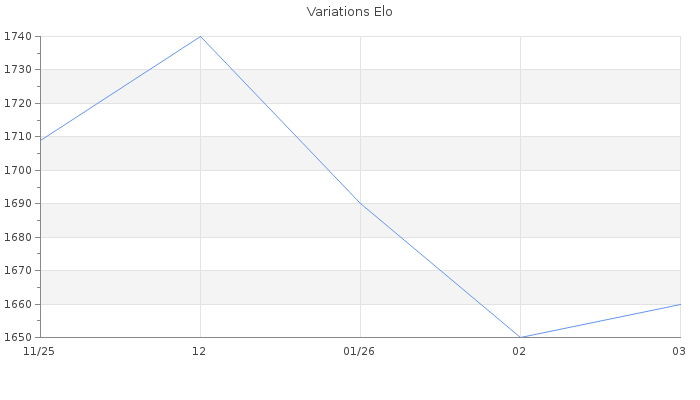This screenshot has height=400, width=700.
Task: Click the 01/26 x-axis label
Action: click(x=359, y=351)
